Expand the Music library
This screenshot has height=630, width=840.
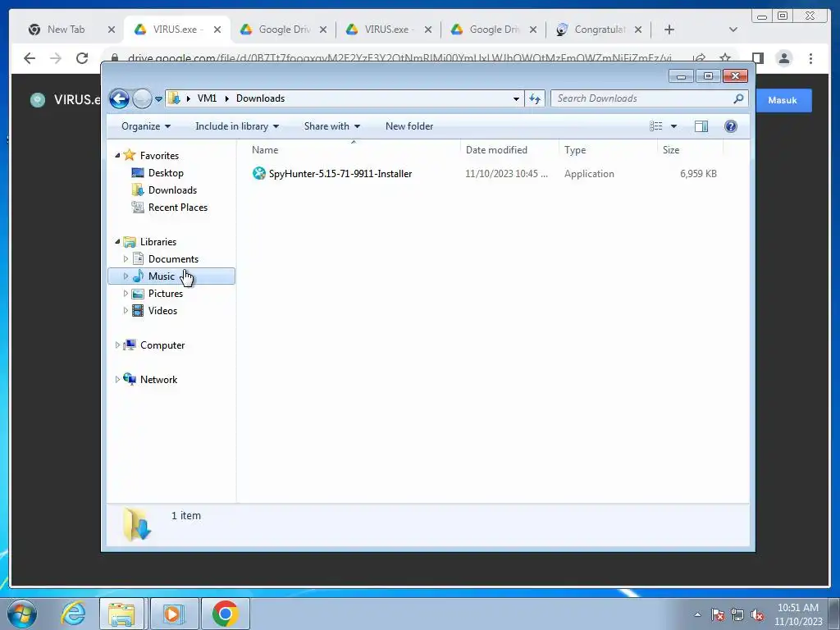(x=126, y=276)
